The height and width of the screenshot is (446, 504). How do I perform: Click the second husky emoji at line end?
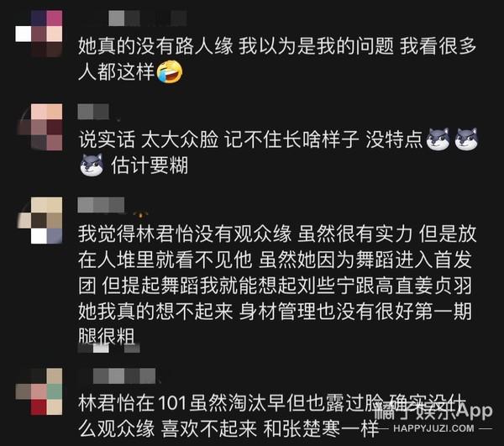466,139
